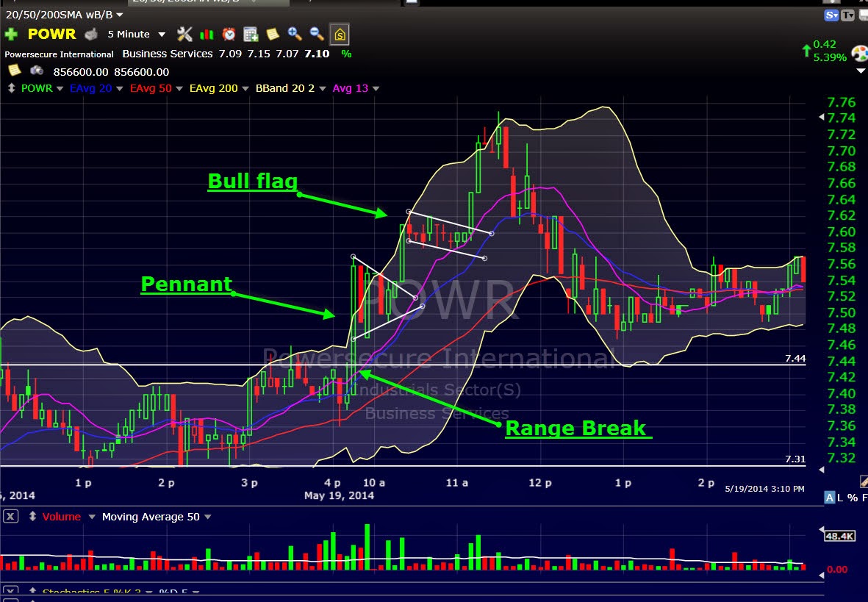The image size is (868, 602).
Task: Toggle the A scale mode button
Action: pos(829,498)
